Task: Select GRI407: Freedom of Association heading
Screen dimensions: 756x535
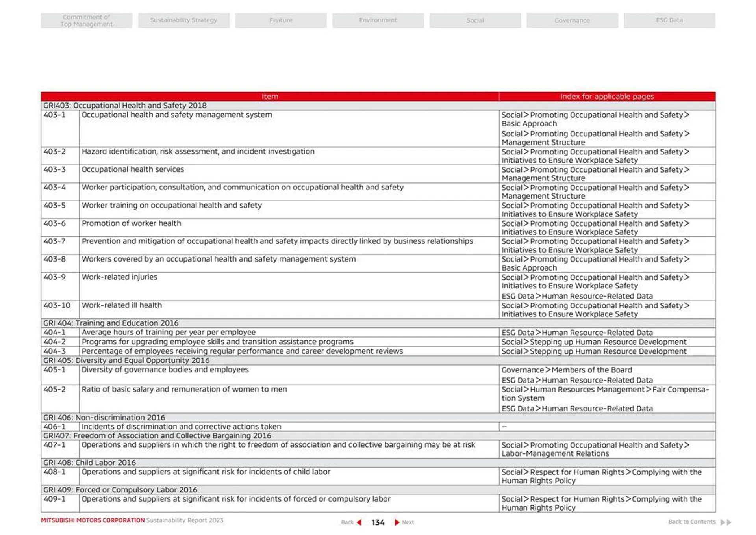Action: tap(157, 436)
